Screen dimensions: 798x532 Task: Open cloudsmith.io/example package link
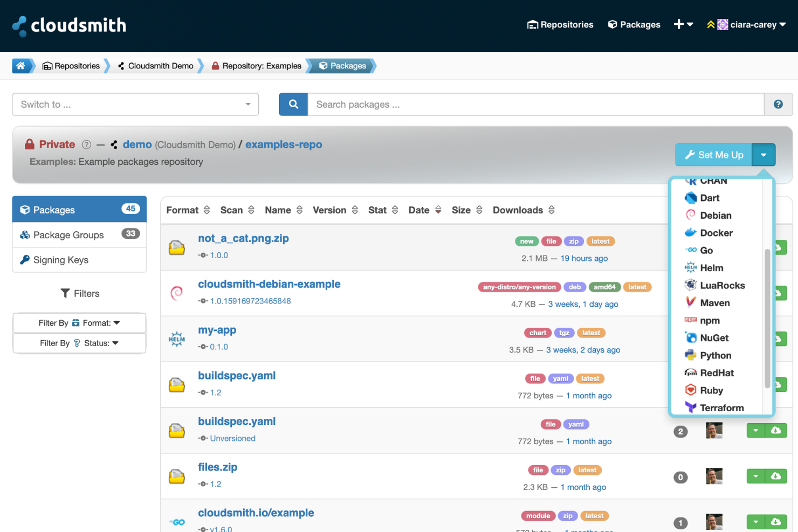tap(256, 513)
